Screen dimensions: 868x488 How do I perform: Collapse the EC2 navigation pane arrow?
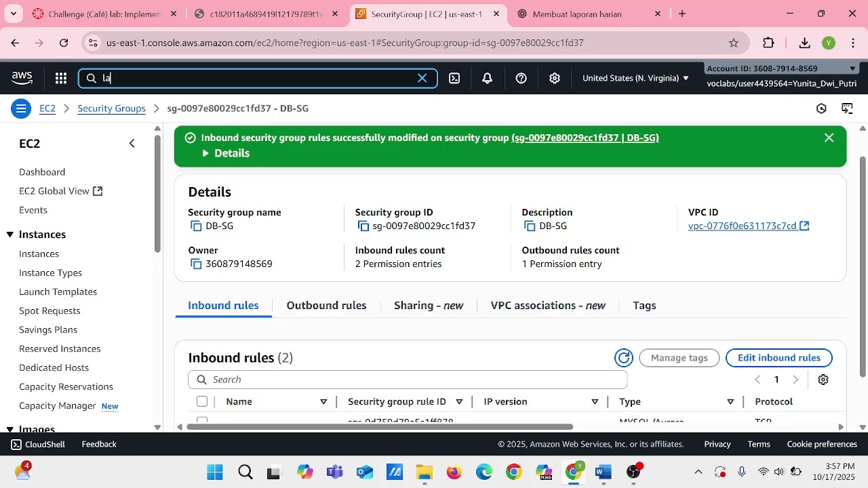tap(132, 144)
